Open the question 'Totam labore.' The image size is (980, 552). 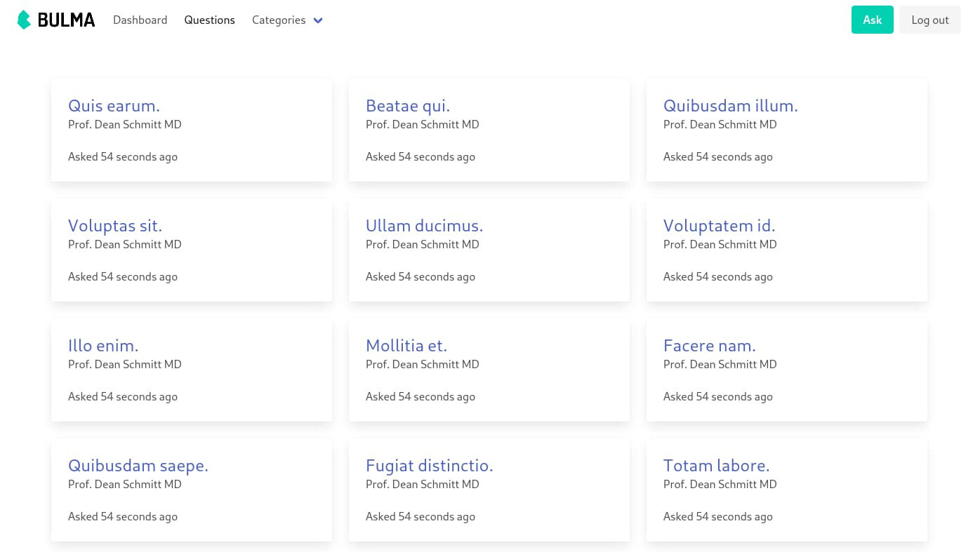[716, 465]
